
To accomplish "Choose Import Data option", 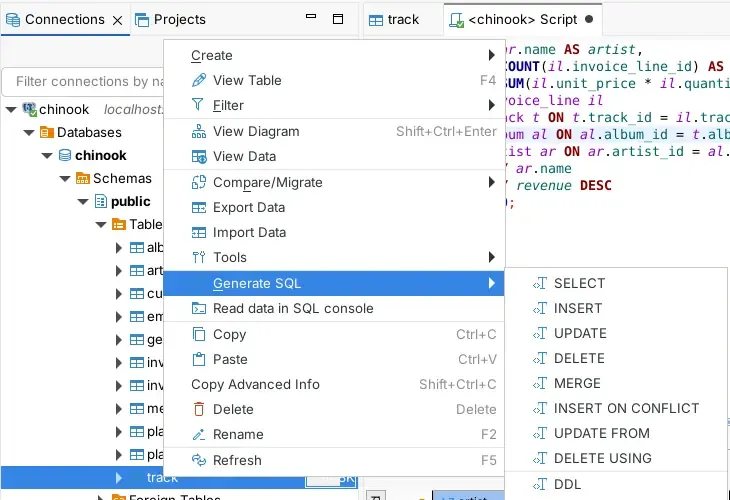I will coord(334,232).
